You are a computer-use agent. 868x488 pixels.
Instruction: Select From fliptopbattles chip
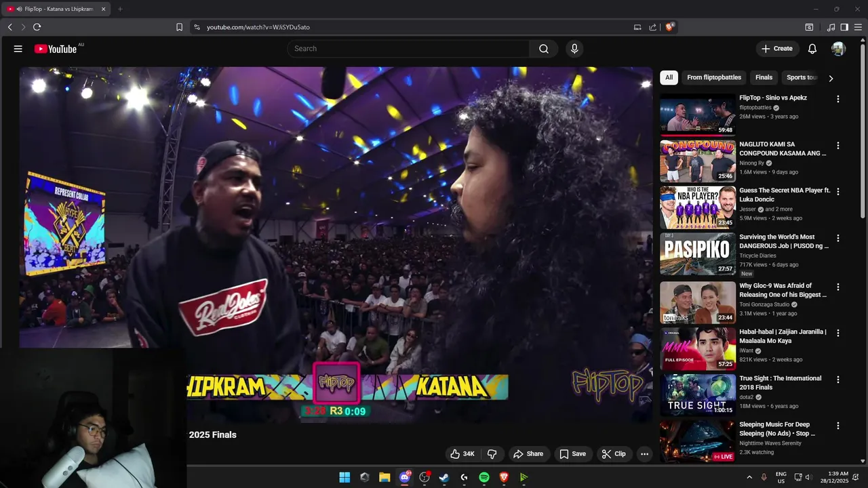pos(714,77)
